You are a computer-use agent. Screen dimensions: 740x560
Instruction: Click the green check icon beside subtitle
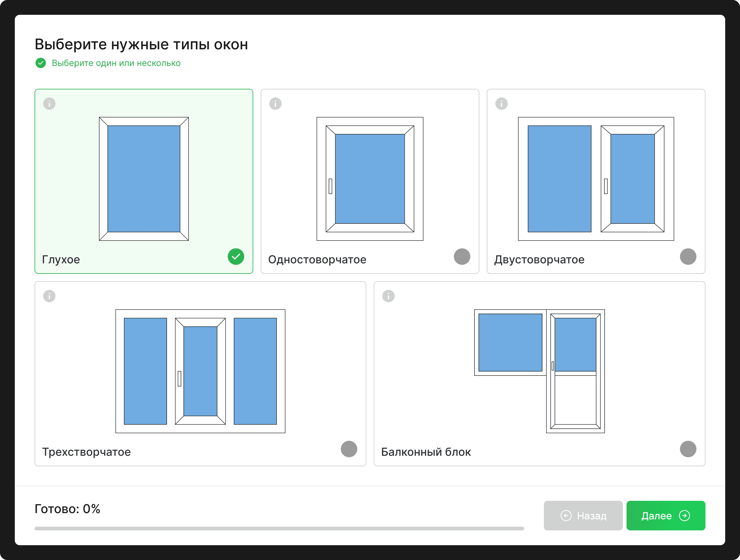coord(41,63)
